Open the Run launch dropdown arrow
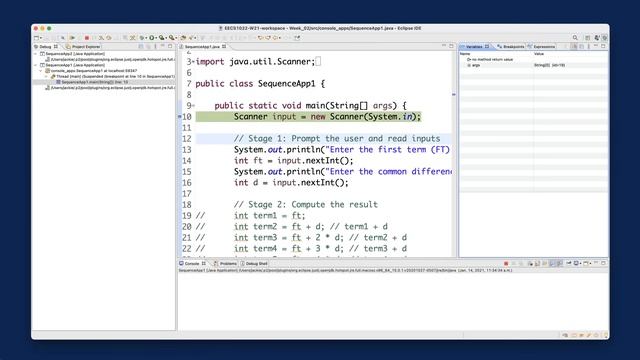 coord(156,38)
